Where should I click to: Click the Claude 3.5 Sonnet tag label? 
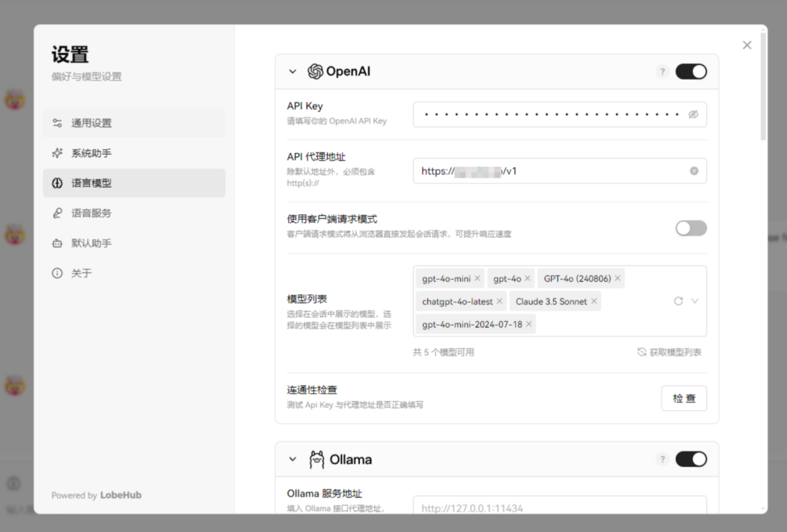click(x=551, y=301)
